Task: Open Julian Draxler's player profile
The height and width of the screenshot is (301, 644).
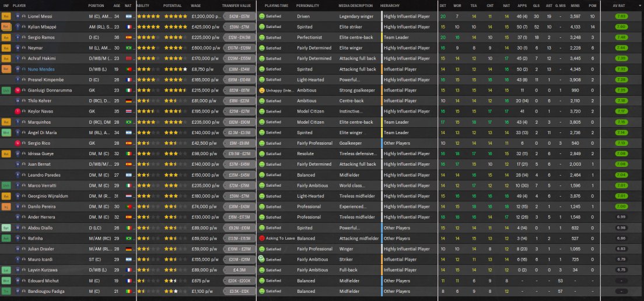Action: pyautogui.click(x=41, y=249)
